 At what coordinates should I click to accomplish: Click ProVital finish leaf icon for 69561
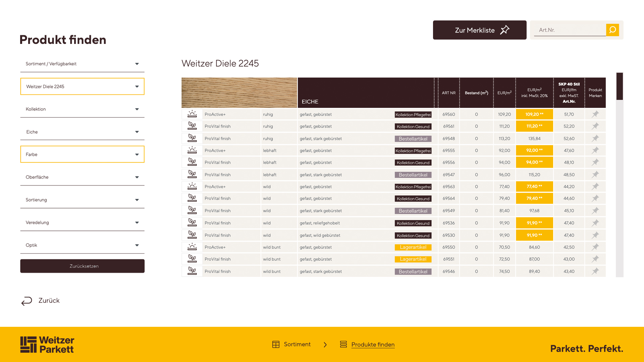click(x=192, y=126)
